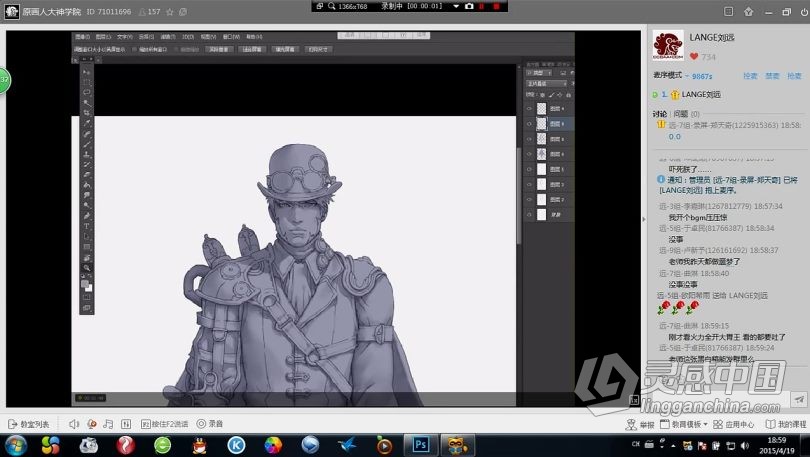Select the Move tool in Photoshop toolbar
Screen dimensions: 810x457
coord(86,72)
